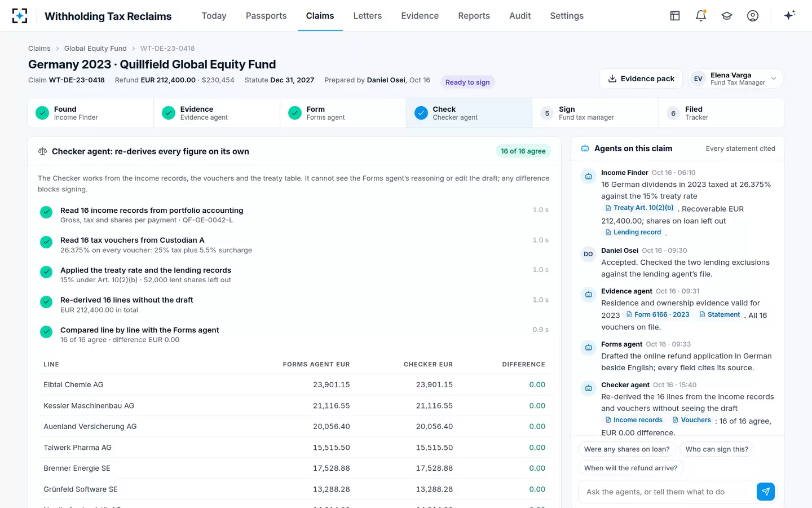Download the Evidence pack

[641, 79]
